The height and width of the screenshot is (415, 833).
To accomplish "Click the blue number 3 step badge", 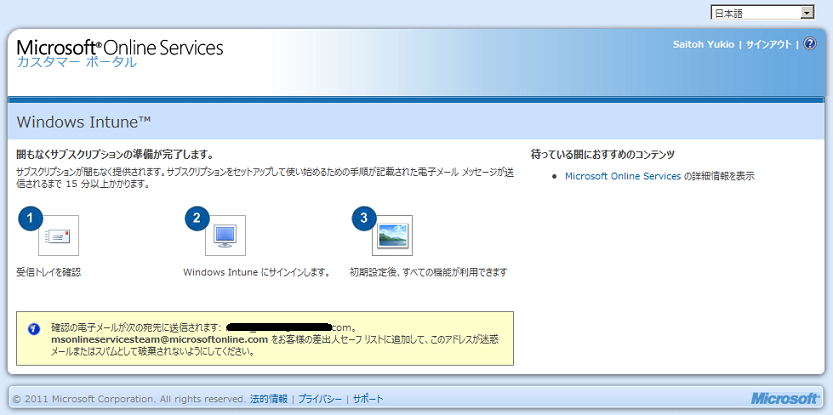I will (x=365, y=218).
